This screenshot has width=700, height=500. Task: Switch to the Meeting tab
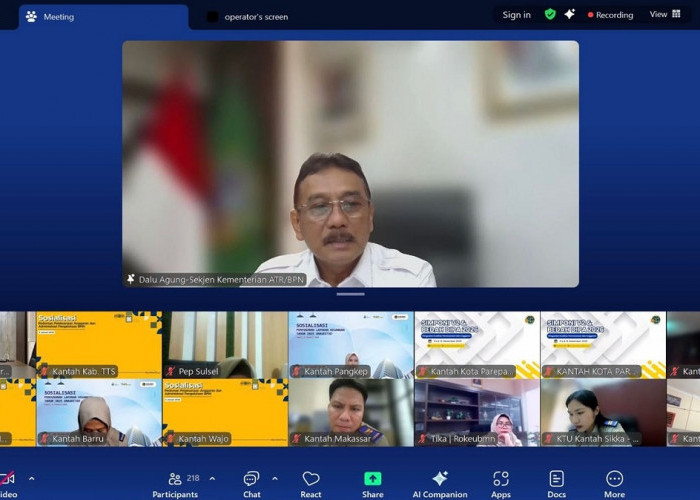pos(58,17)
